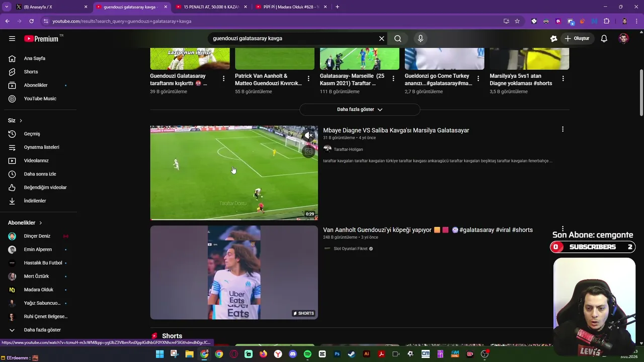Expand the Siz section chevron
This screenshot has width=644, height=362.
(21, 121)
